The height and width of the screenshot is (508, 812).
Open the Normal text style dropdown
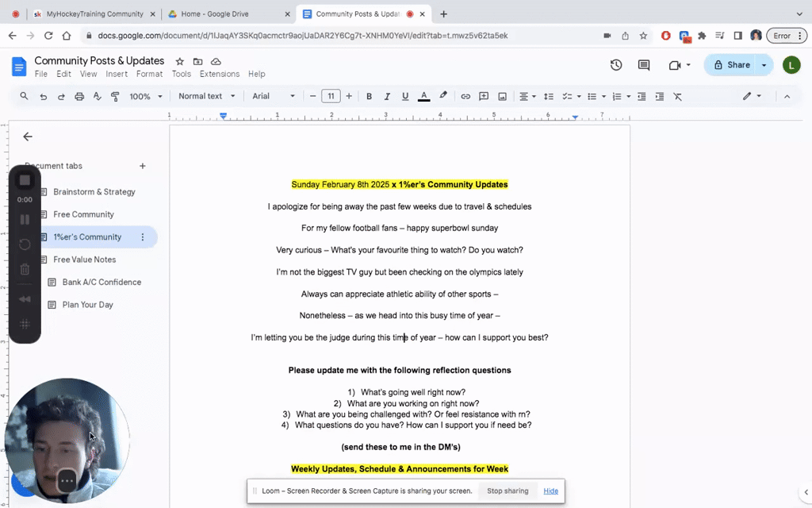click(x=206, y=96)
